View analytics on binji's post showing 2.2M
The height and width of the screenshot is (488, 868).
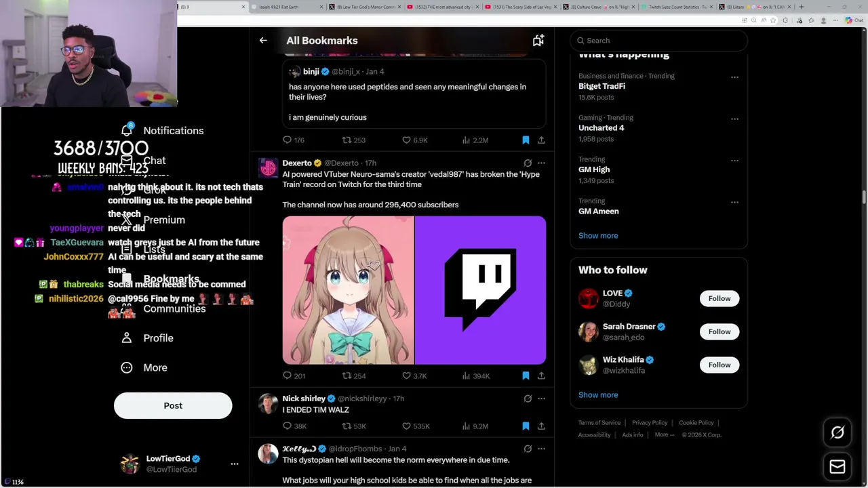[475, 140]
